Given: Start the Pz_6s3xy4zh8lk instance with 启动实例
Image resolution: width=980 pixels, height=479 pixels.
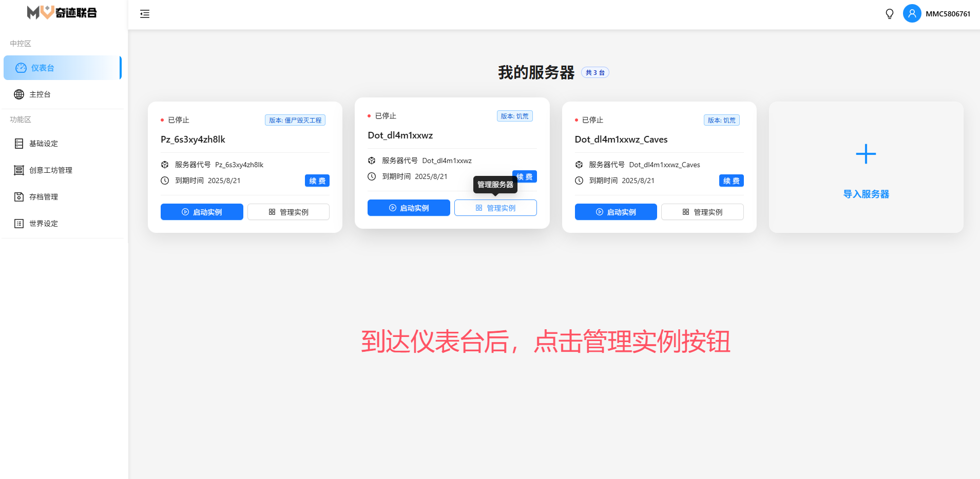Looking at the screenshot, I should click(202, 212).
